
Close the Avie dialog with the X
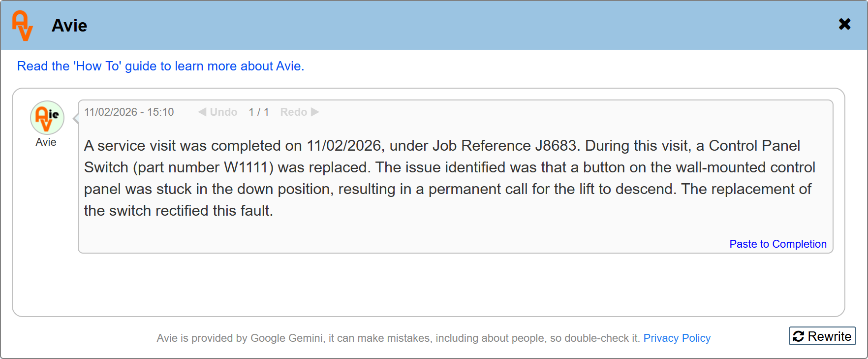pos(844,24)
